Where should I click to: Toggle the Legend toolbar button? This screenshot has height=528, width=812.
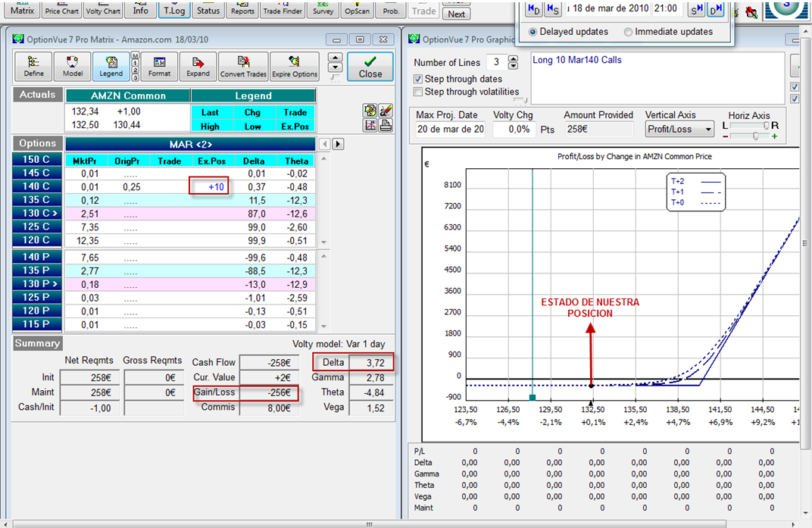pyautogui.click(x=111, y=66)
